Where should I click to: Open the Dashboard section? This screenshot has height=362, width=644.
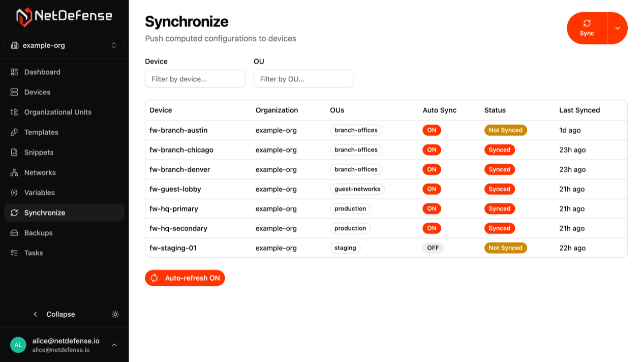click(x=42, y=72)
